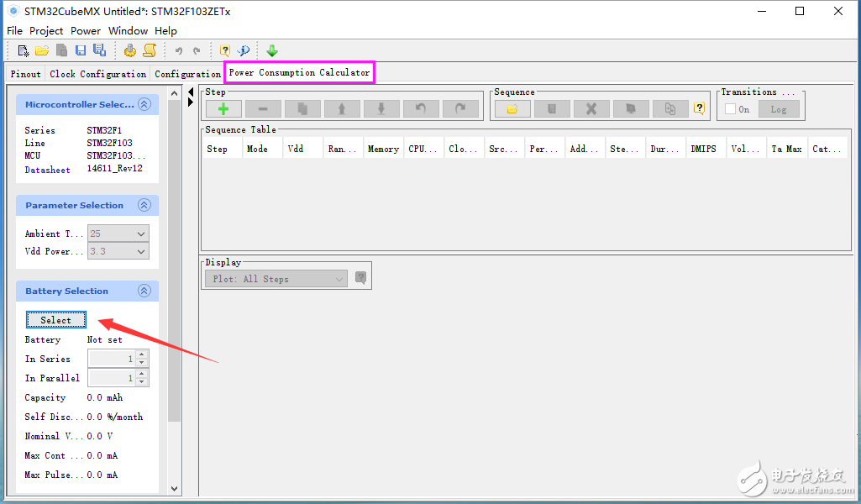This screenshot has height=504, width=861.
Task: Click the In Series value field
Action: click(112, 359)
